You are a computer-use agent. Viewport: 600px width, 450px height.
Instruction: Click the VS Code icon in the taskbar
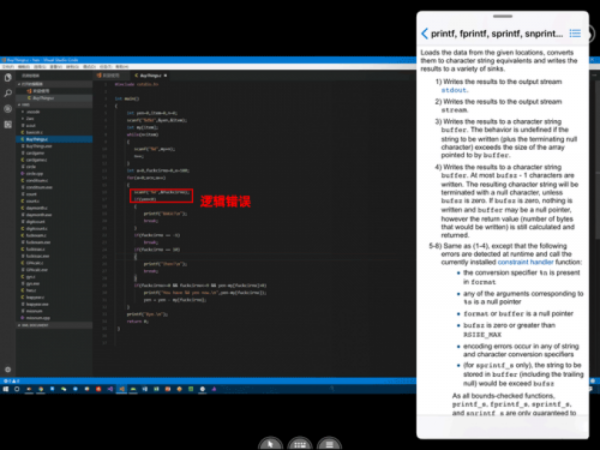[x=121, y=389]
